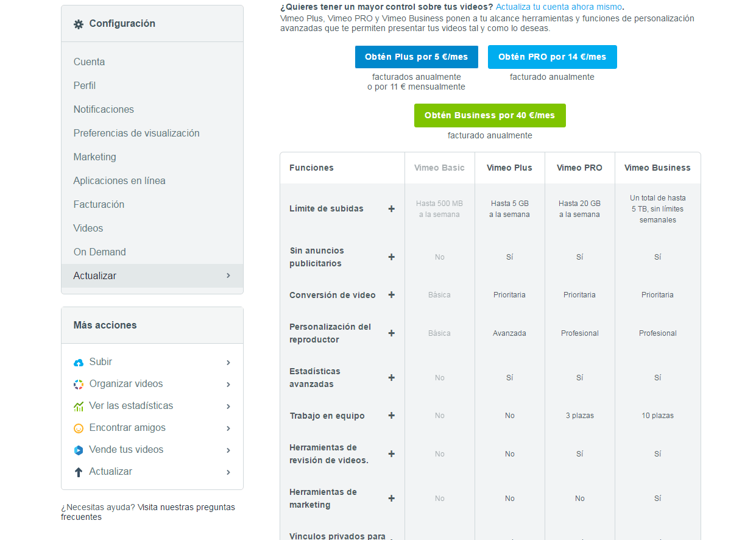
Task: Click 'o por 11 € mensualmente' text
Action: click(416, 87)
